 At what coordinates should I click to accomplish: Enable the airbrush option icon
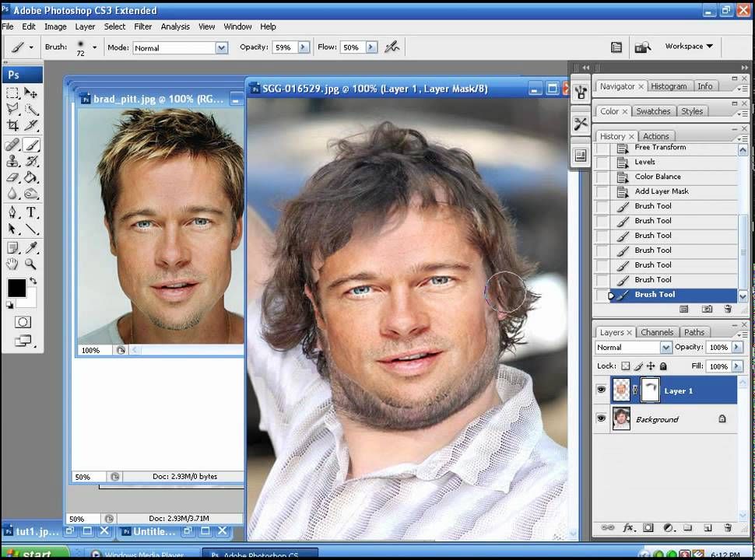tap(392, 47)
